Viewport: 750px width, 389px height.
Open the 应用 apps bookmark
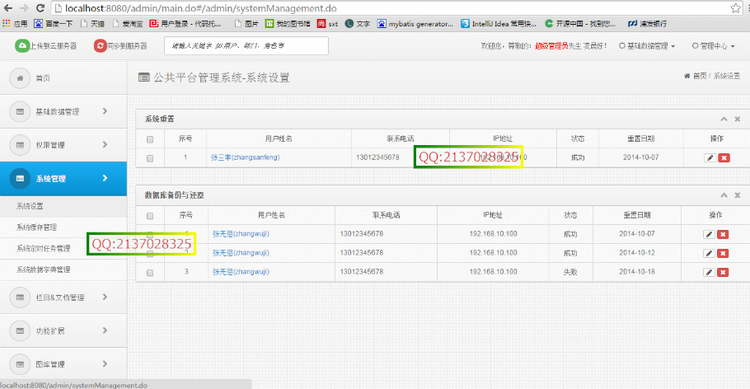pos(15,23)
